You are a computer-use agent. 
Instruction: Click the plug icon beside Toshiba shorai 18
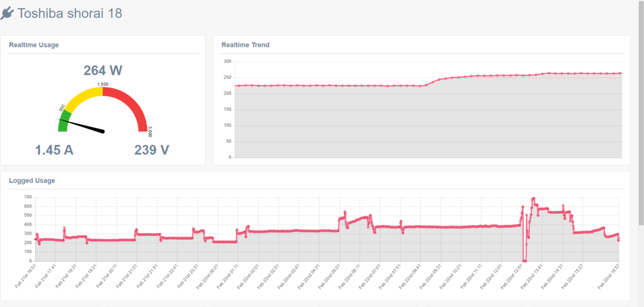coord(7,14)
